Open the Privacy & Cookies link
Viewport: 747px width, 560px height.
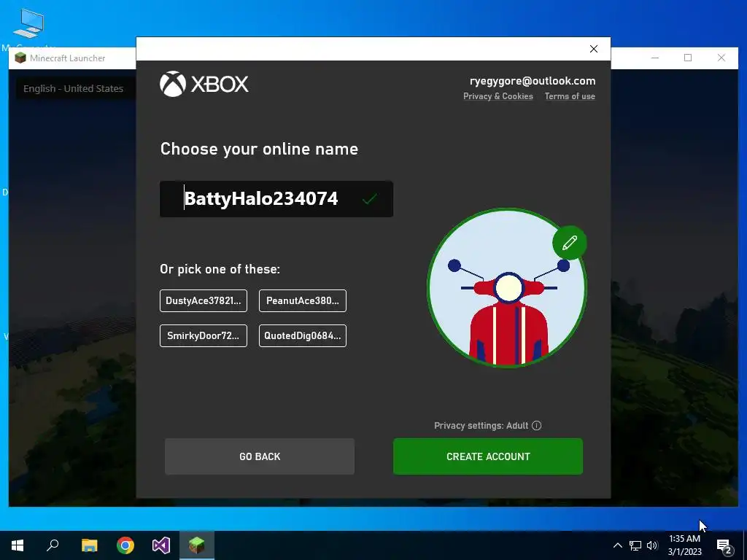click(498, 96)
